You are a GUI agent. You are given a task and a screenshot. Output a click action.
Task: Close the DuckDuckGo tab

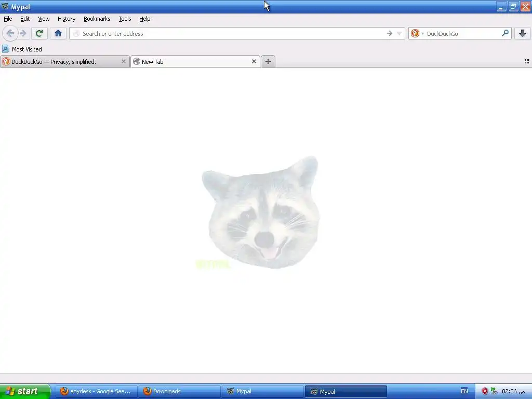pos(124,61)
